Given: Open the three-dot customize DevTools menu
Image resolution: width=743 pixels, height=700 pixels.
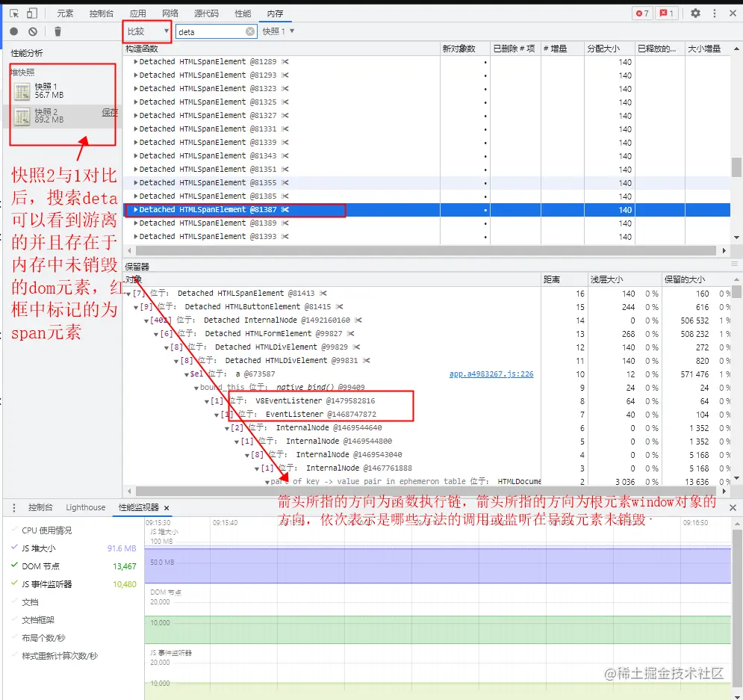Looking at the screenshot, I should pyautogui.click(x=714, y=13).
